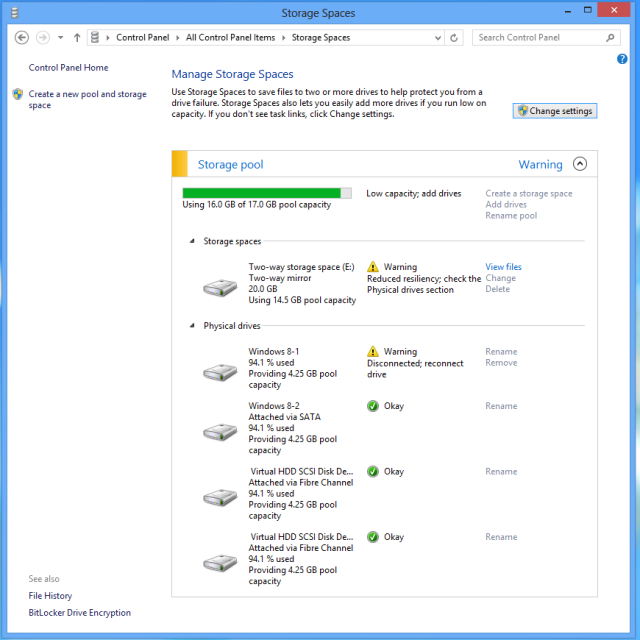Open the address bar history dropdown
Screen dimensions: 640x640
point(438,38)
